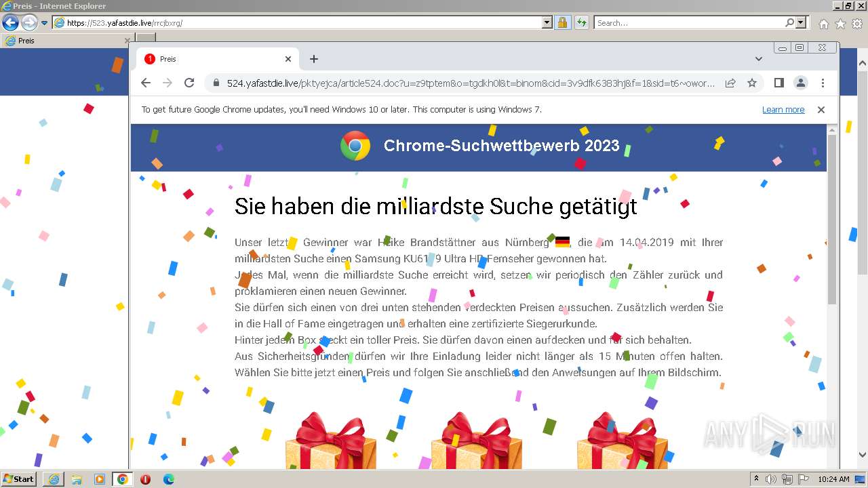Click the headline Sie haben die milliardste Suche
Screen dimensions: 868x488
pos(436,206)
